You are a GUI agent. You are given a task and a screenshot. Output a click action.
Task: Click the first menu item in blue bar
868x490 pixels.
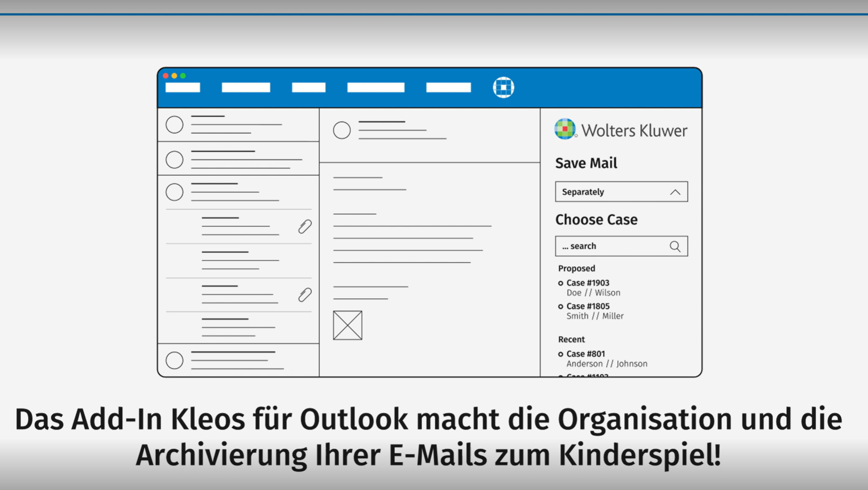coord(183,87)
